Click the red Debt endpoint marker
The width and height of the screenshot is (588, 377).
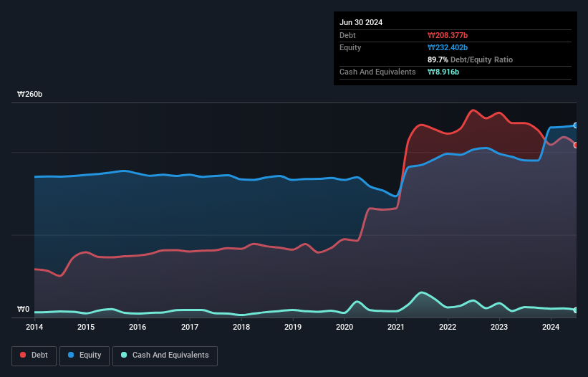pos(576,145)
